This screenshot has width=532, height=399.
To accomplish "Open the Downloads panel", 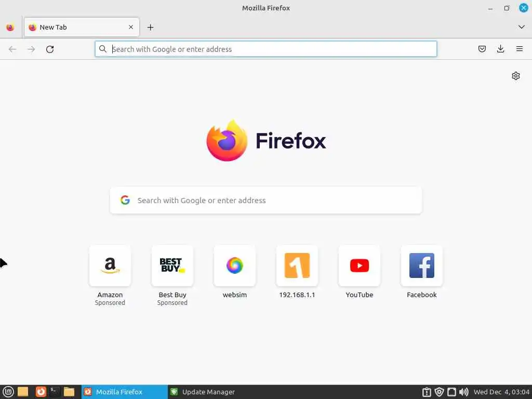I will pyautogui.click(x=500, y=49).
